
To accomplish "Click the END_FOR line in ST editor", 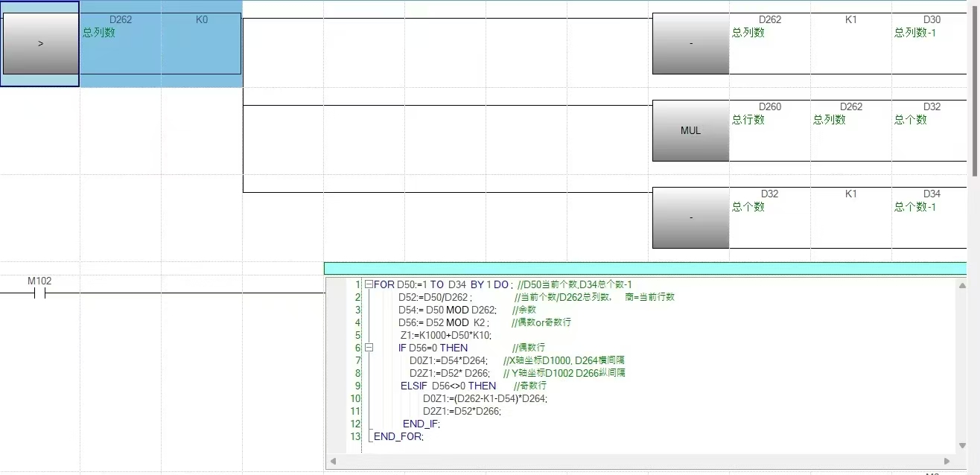I will 399,436.
